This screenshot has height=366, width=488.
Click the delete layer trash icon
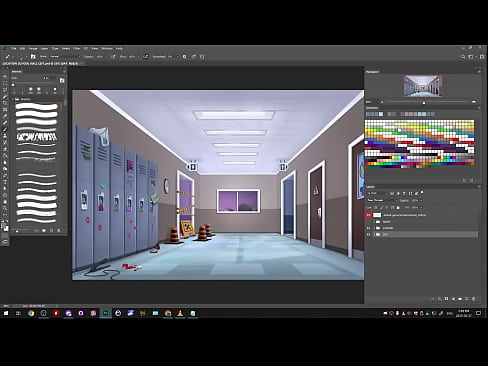pyautogui.click(x=473, y=299)
